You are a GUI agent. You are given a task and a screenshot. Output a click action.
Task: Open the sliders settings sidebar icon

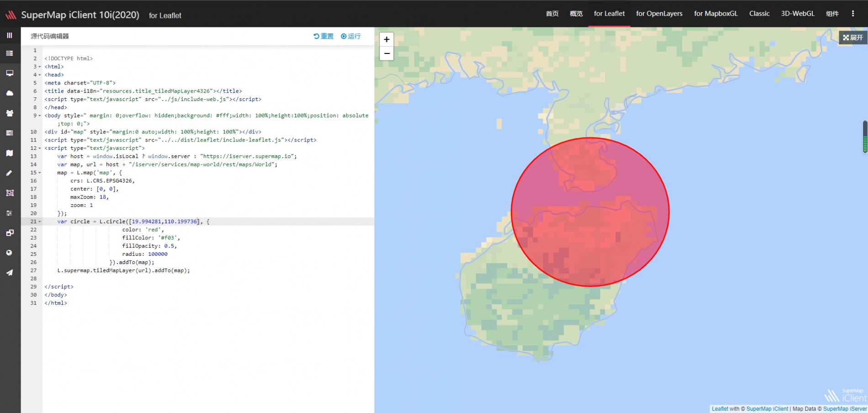click(x=10, y=213)
